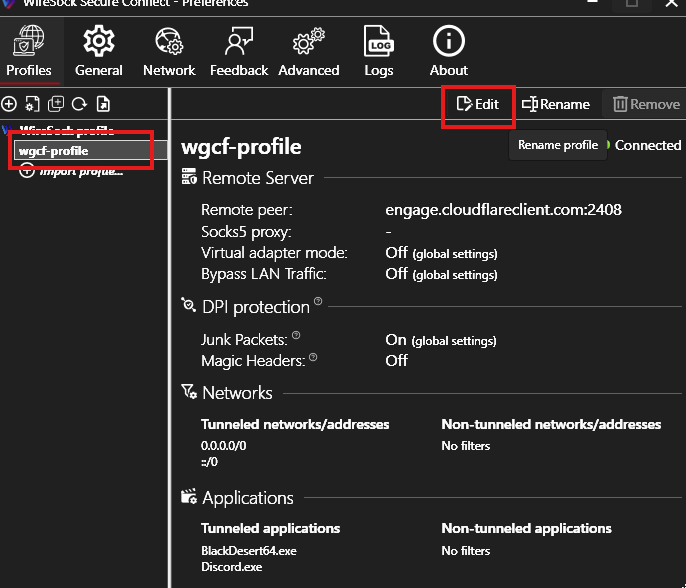Viewport: 686px width, 588px height.
Task: Click the help icon next to Magic Headers
Action: [313, 357]
